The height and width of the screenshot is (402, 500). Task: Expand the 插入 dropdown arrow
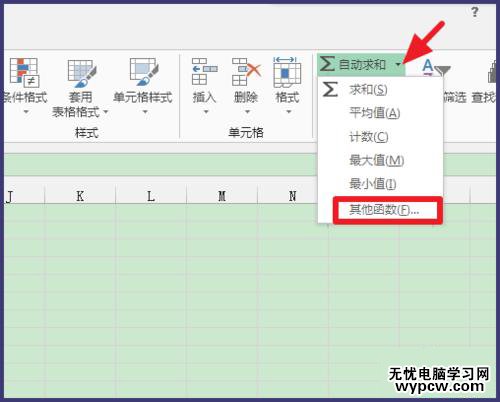tap(206, 112)
